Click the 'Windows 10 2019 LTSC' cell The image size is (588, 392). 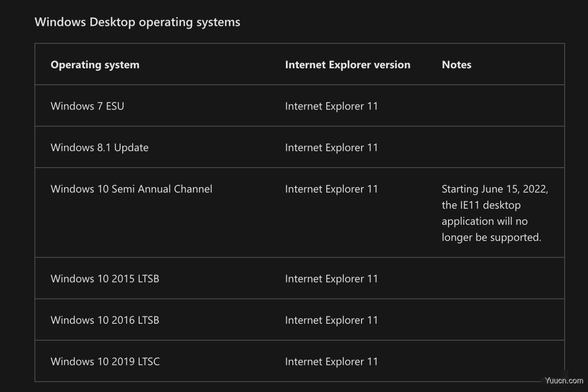(105, 361)
